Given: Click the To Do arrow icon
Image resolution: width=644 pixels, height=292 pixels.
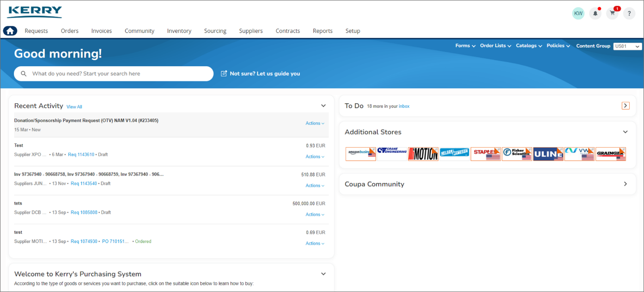Looking at the screenshot, I should click(x=626, y=106).
